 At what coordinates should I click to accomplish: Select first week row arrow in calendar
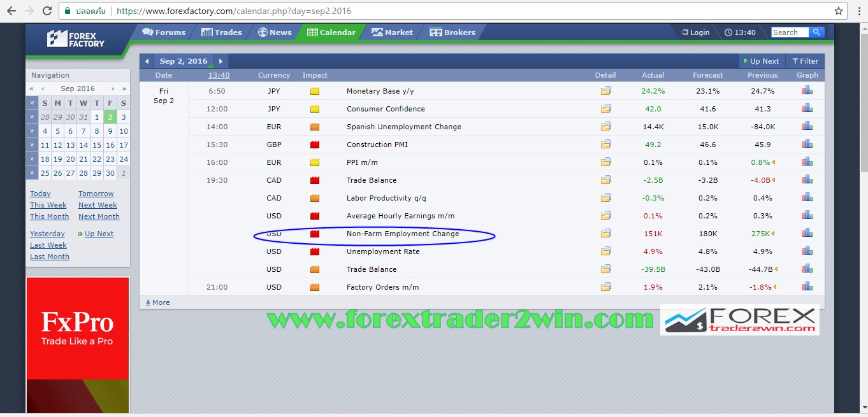point(31,117)
